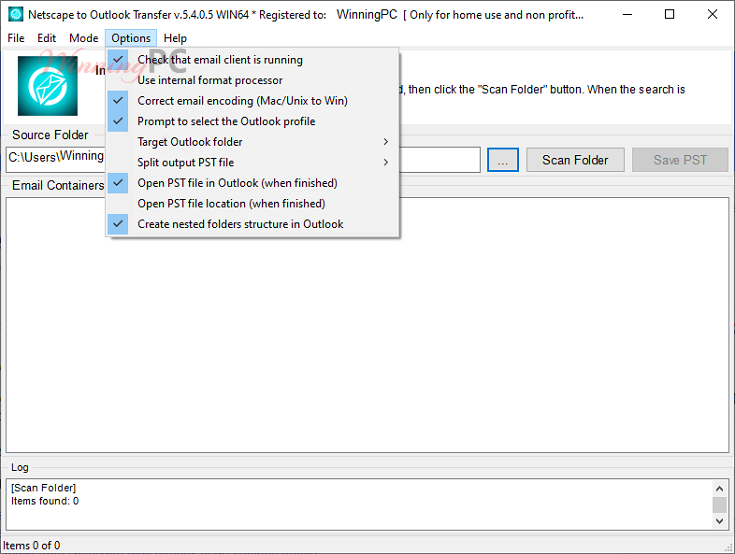Expand Target Outlook folder submenu
The height and width of the screenshot is (554, 735).
point(253,142)
